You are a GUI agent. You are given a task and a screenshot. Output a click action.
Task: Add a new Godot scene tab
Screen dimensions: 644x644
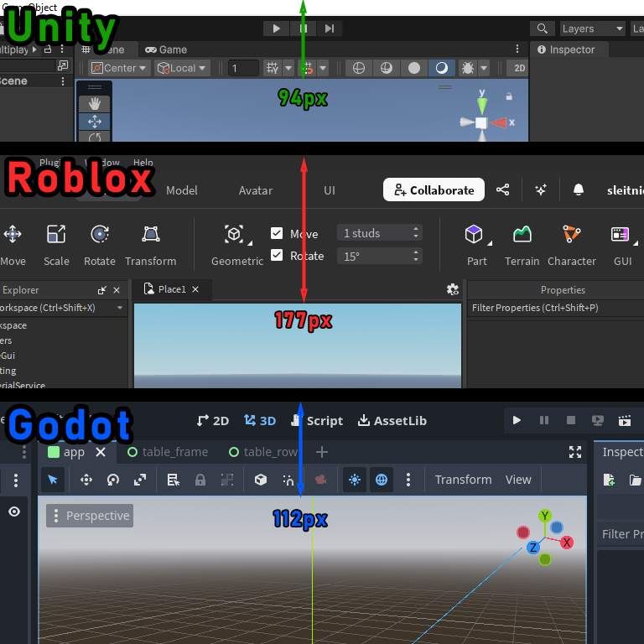(322, 452)
